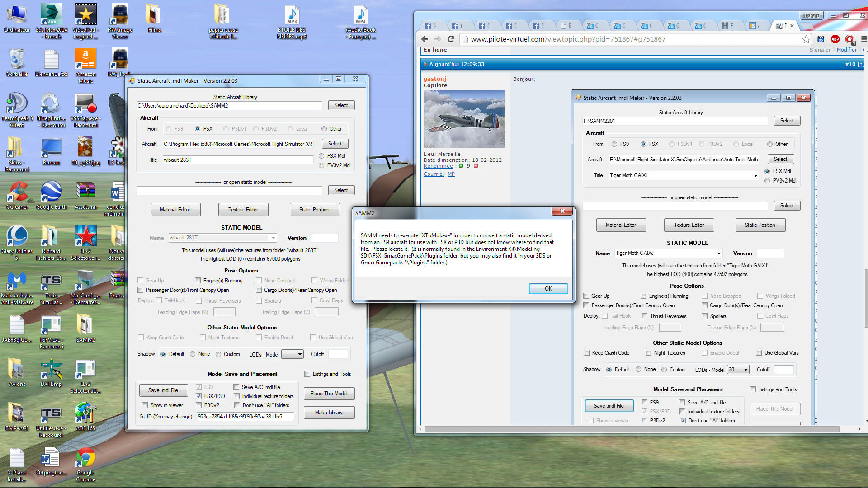Tick Passenger Door(s)/Front Canopy Open, left window
The height and width of the screenshot is (488, 868).
[x=140, y=290]
